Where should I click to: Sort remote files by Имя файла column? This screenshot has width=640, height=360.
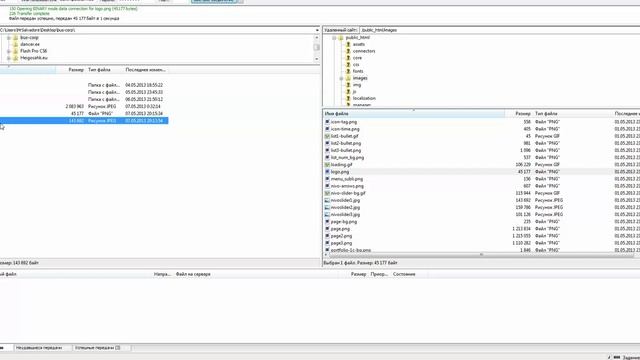[414, 113]
